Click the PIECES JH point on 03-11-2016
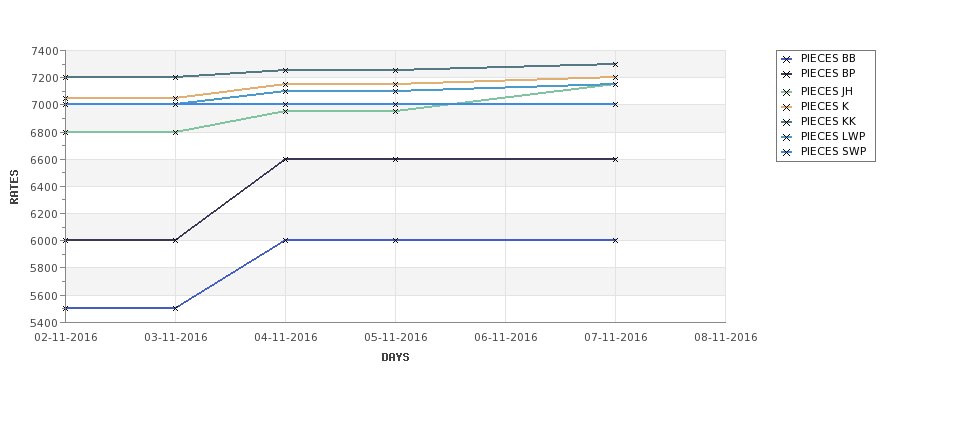 click(175, 132)
